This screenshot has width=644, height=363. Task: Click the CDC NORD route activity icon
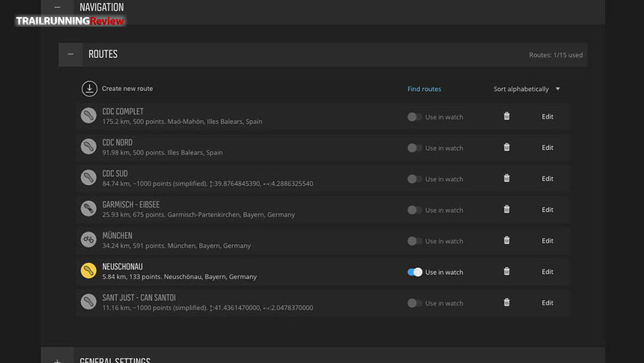point(88,147)
